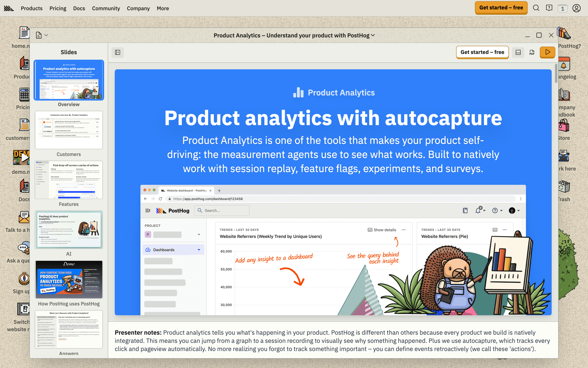Open the More menu
The image size is (588, 368).
click(x=163, y=8)
